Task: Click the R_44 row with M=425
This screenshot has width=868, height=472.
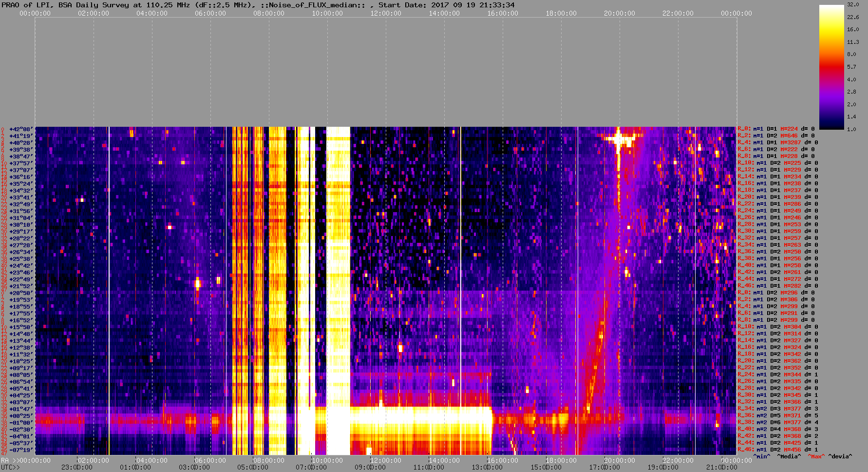Action: click(x=778, y=443)
